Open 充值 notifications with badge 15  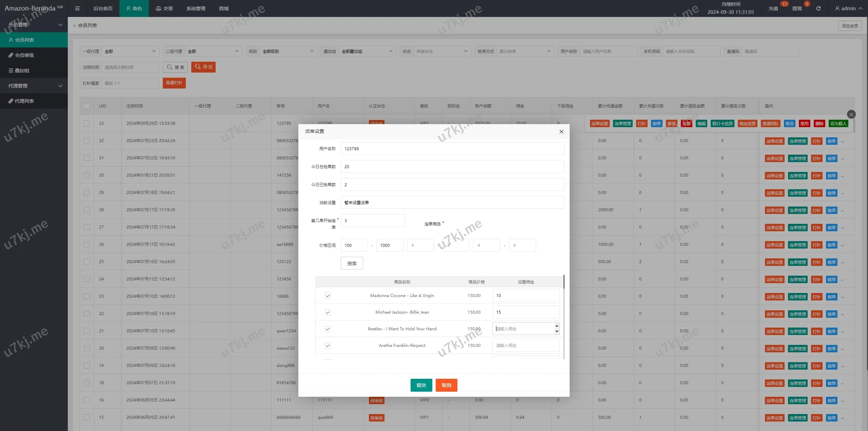point(773,8)
